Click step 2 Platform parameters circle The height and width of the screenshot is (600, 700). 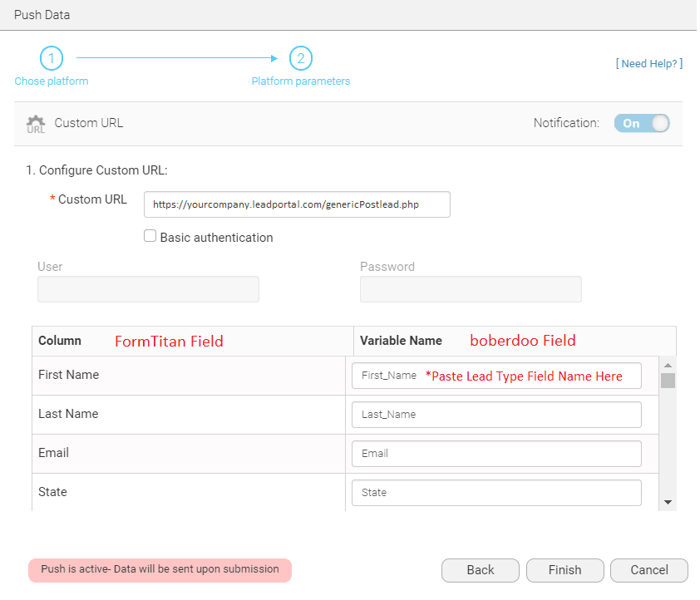point(301,58)
